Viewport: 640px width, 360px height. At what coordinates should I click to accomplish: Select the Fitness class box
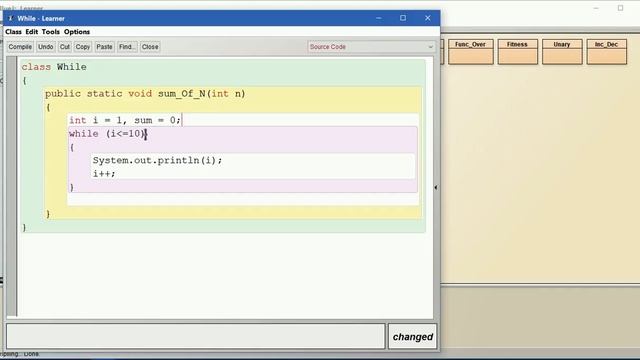pos(518,52)
